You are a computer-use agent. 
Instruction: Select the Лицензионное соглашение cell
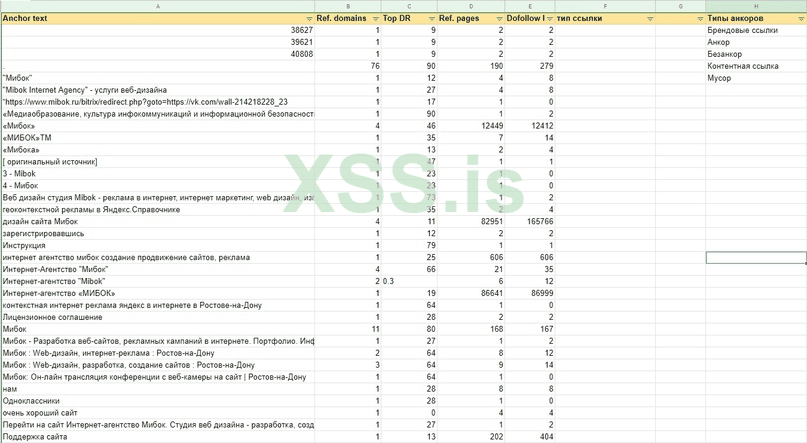pos(158,317)
